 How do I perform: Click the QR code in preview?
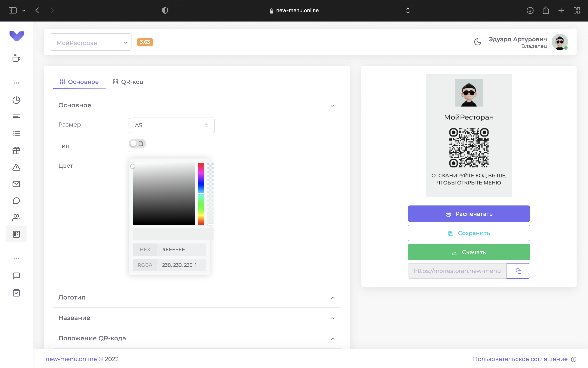(469, 148)
